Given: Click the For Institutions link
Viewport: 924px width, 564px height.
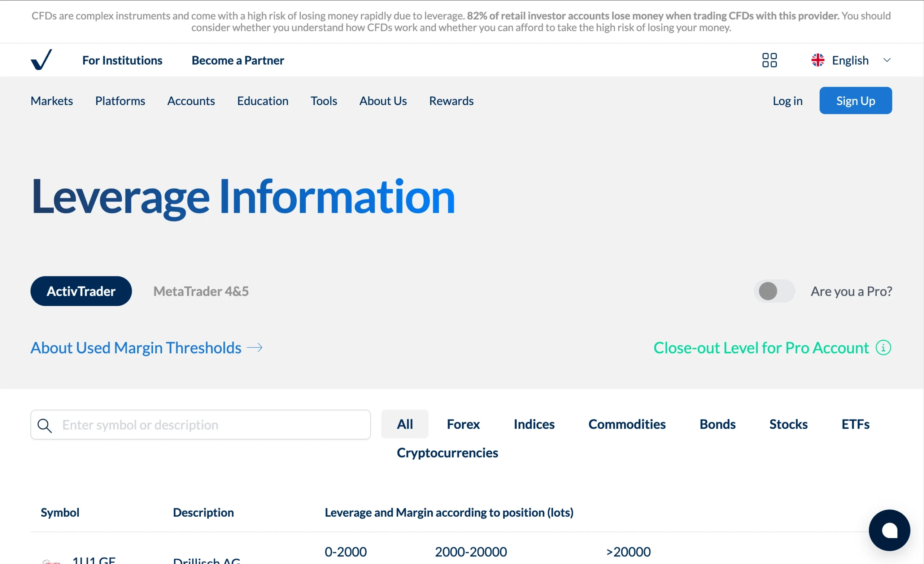Looking at the screenshot, I should pyautogui.click(x=122, y=60).
